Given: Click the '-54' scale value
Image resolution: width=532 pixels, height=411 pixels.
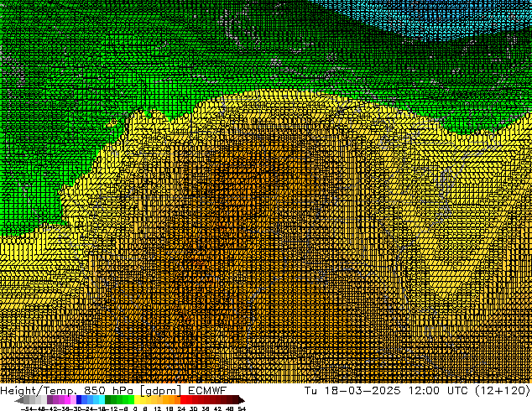Looking at the screenshot, I should (27, 409).
